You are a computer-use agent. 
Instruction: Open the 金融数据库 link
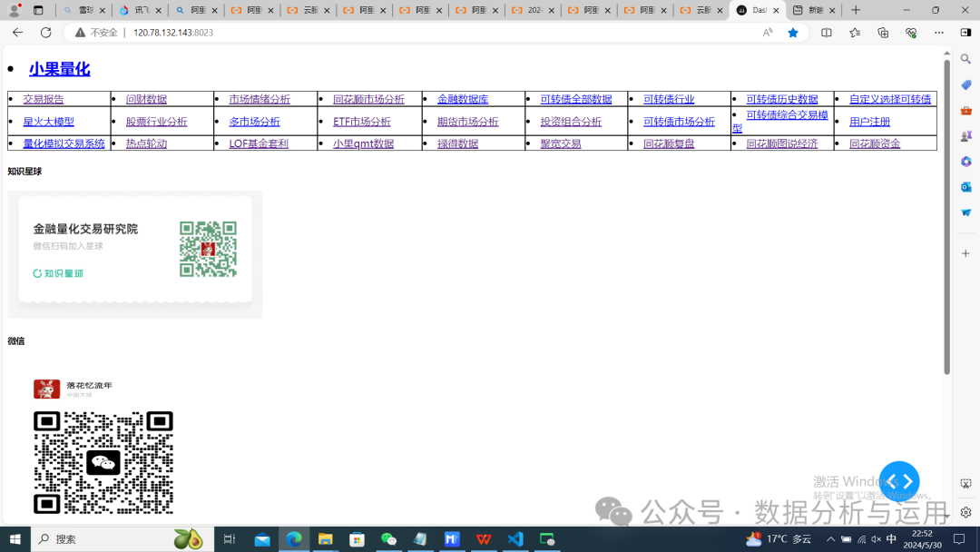point(463,99)
